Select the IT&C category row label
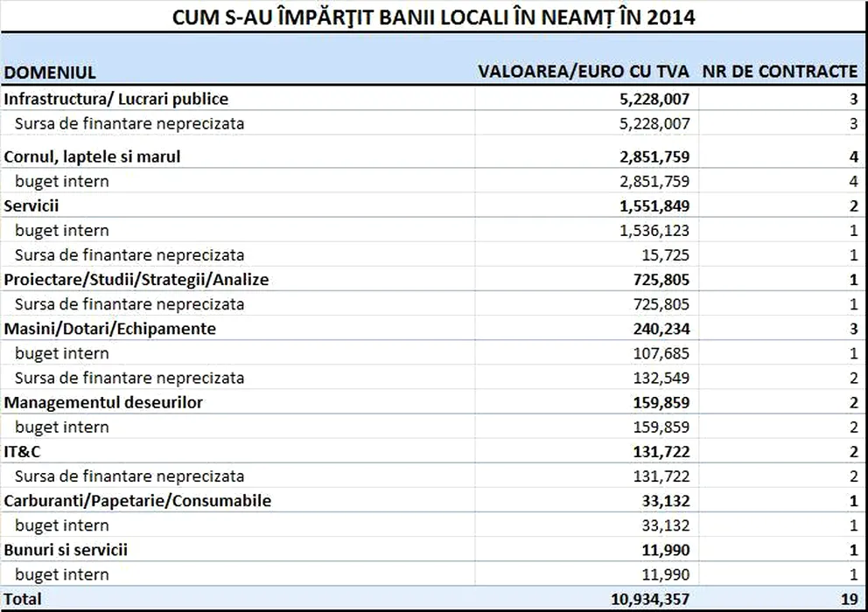 point(23,451)
